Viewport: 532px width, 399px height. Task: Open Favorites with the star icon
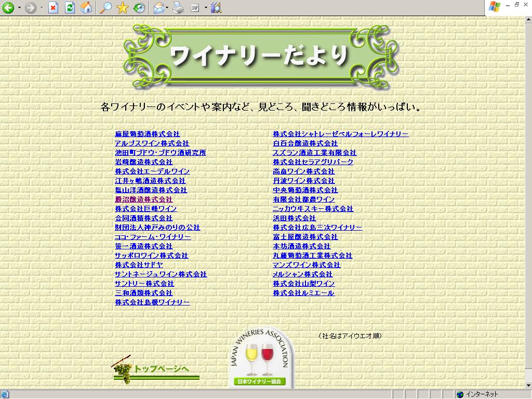click(x=123, y=7)
